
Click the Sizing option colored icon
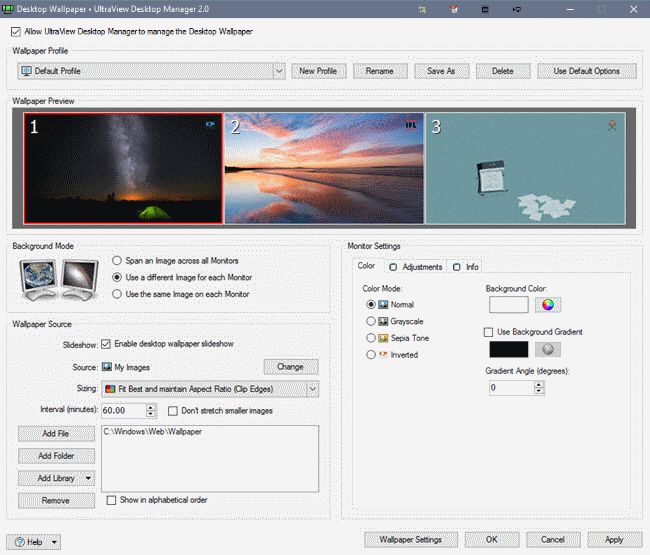110,389
